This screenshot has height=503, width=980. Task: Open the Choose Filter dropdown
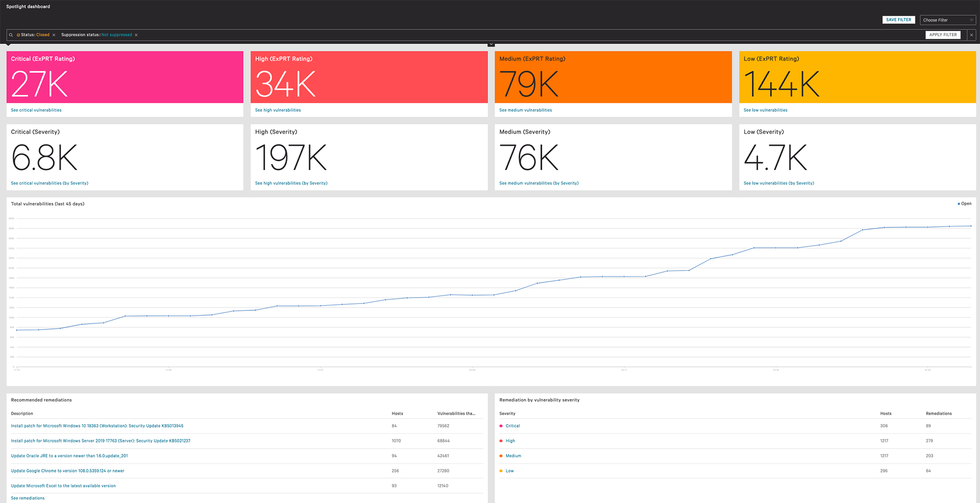pyautogui.click(x=948, y=20)
